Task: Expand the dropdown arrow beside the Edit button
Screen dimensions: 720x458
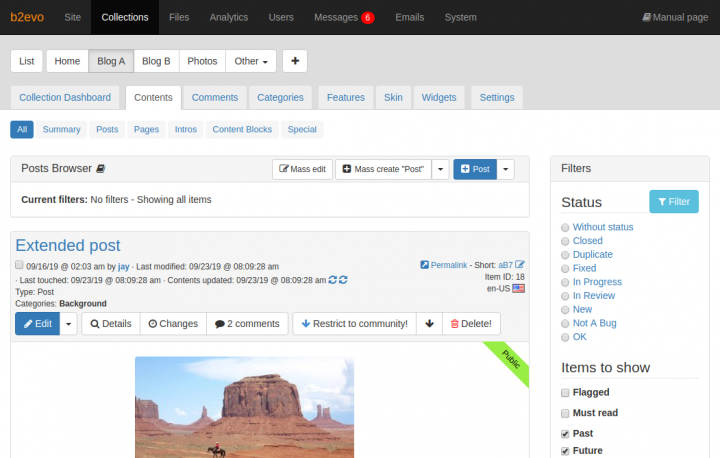Action: [68, 324]
